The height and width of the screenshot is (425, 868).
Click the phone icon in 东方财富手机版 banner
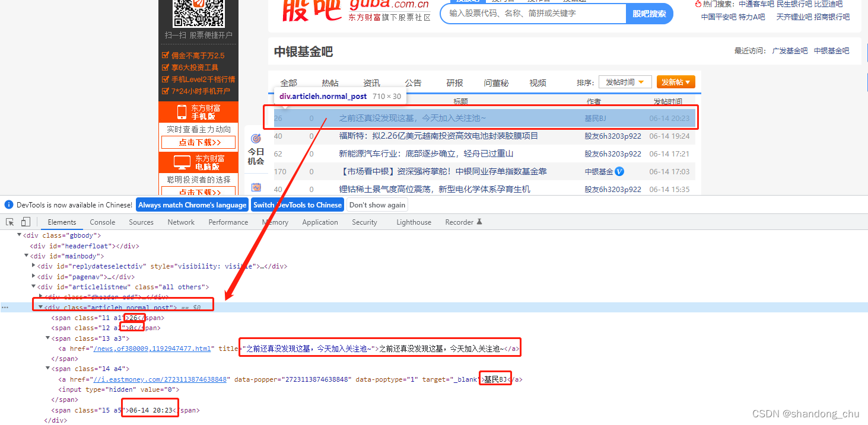point(182,111)
